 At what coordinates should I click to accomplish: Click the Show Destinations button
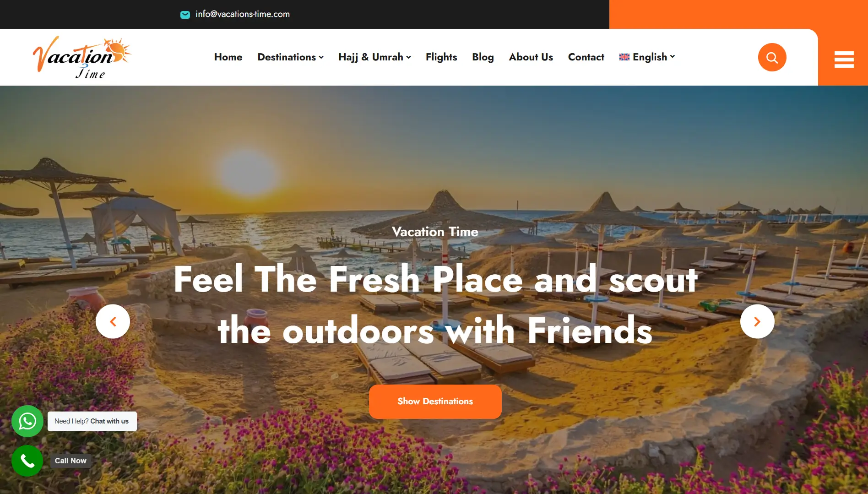(435, 402)
